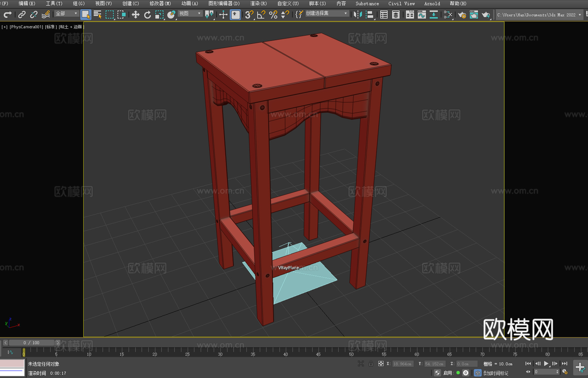Toggle Percent Snap icon
The width and height of the screenshot is (588, 378).
[273, 14]
